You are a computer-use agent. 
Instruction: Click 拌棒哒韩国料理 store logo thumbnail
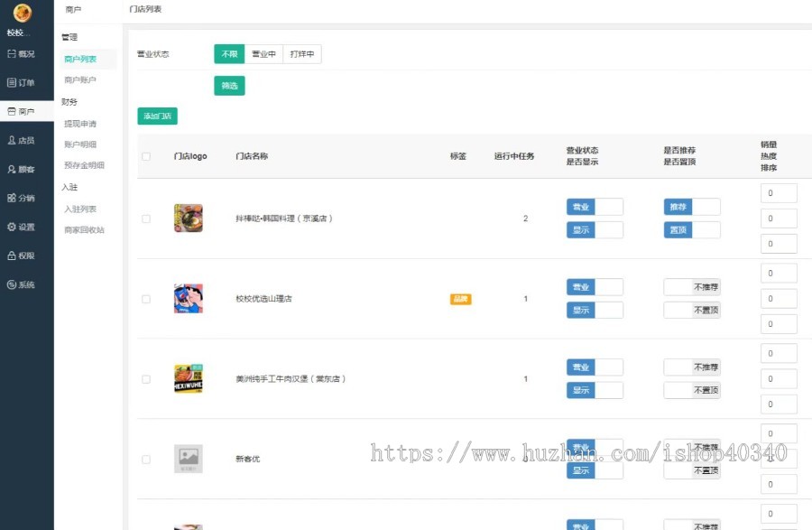[x=189, y=219]
